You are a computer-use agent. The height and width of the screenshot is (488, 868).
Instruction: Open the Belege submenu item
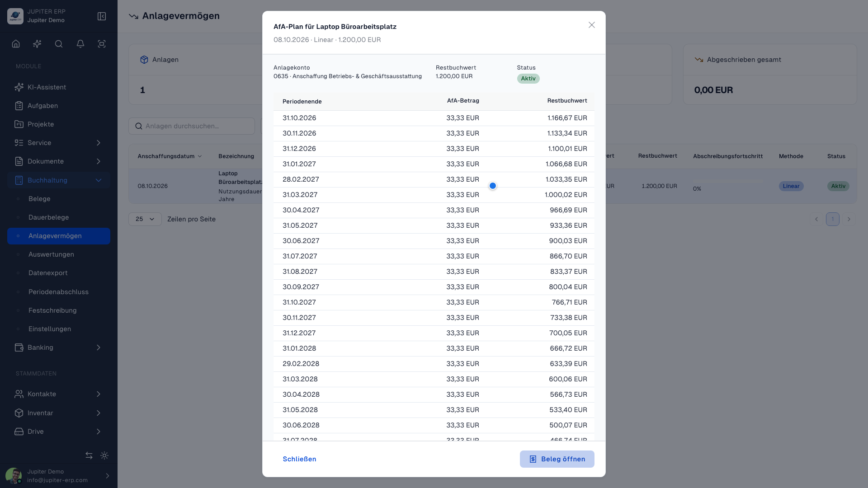click(x=59, y=199)
